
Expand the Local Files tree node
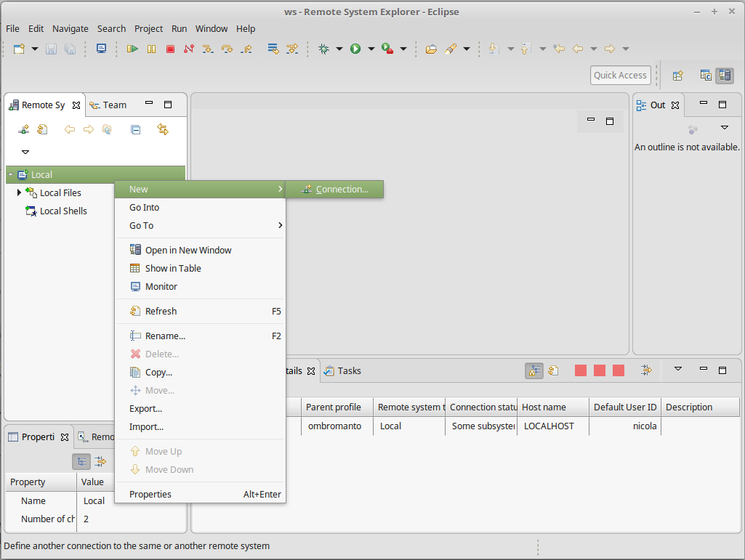point(19,192)
